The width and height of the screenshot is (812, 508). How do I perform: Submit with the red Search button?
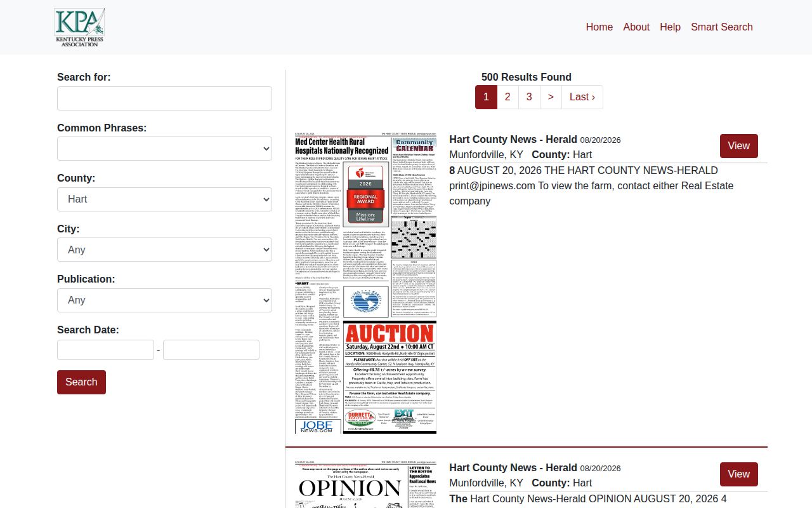[x=81, y=382]
